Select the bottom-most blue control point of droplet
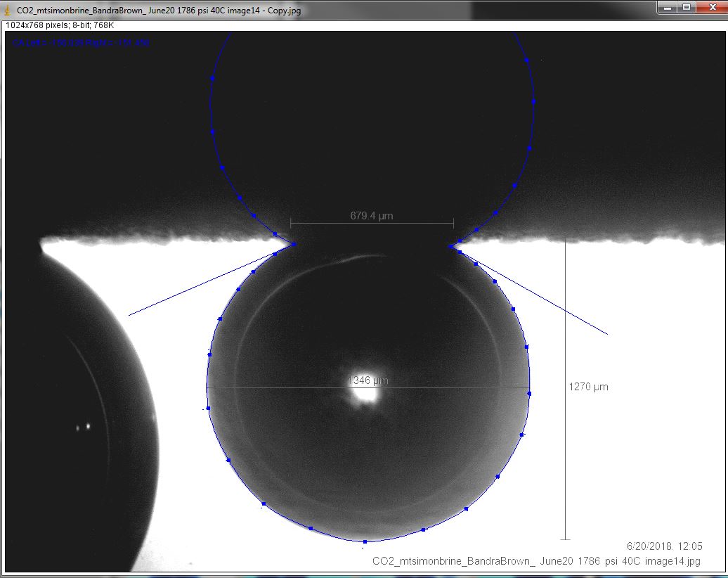The width and height of the screenshot is (728, 578). (365, 541)
